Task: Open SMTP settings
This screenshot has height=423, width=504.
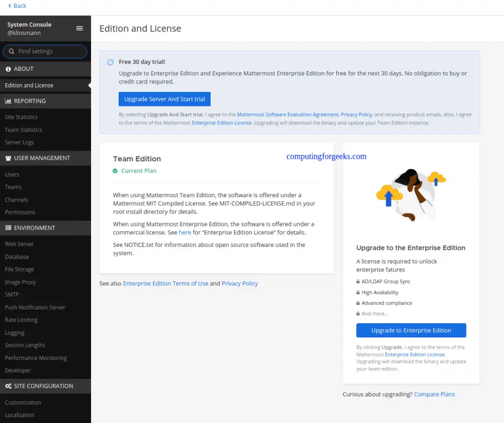Action: click(12, 295)
